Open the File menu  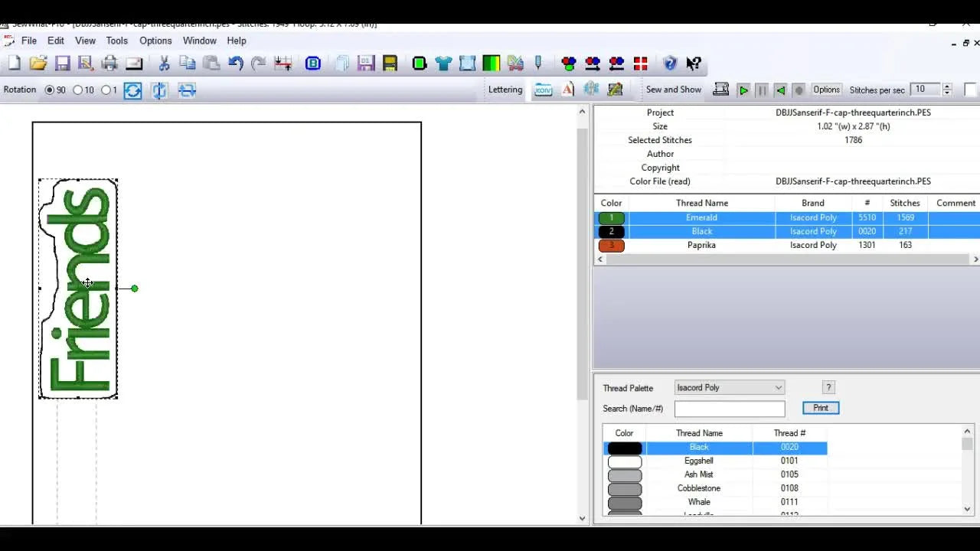[x=29, y=41]
